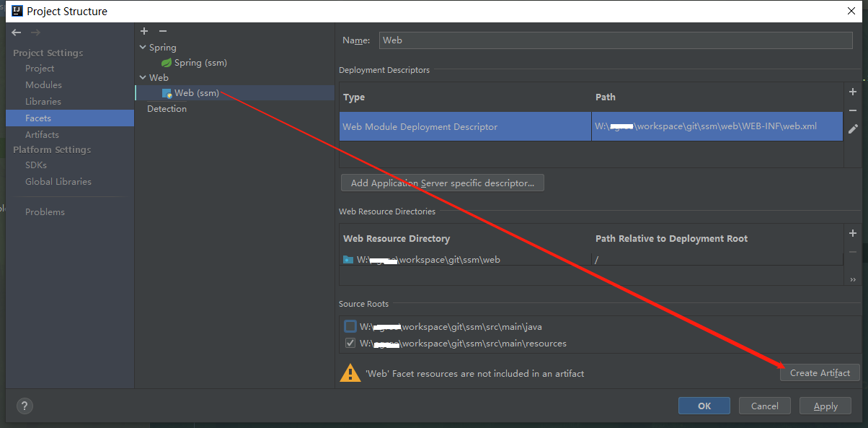The image size is (868, 428).
Task: Remove the web resource directory entry
Action: (x=853, y=252)
